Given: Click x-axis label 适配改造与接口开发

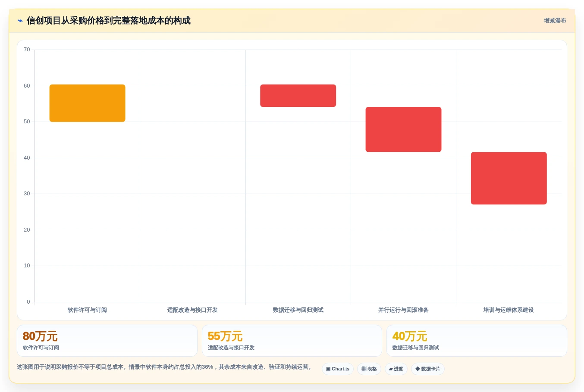Looking at the screenshot, I should [x=192, y=310].
